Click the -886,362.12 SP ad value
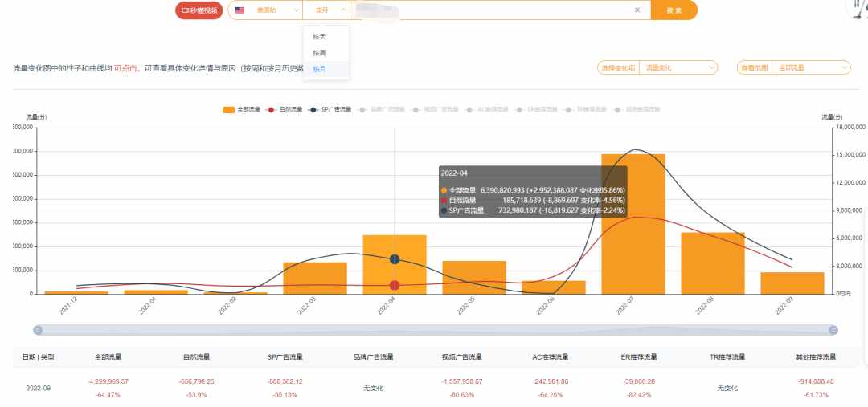The width and height of the screenshot is (868, 407). coord(285,381)
